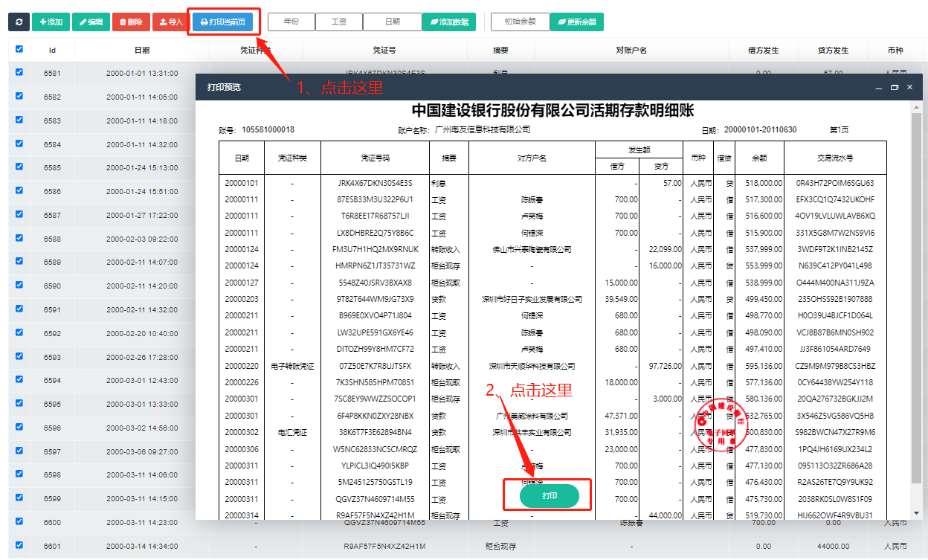Toggle checkbox for row 6601
This screenshot has height=560, width=928.
[19, 545]
